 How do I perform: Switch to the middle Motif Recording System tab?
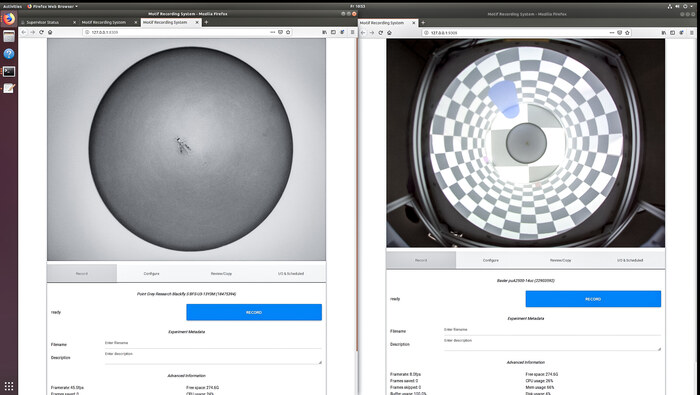pyautogui.click(x=104, y=22)
